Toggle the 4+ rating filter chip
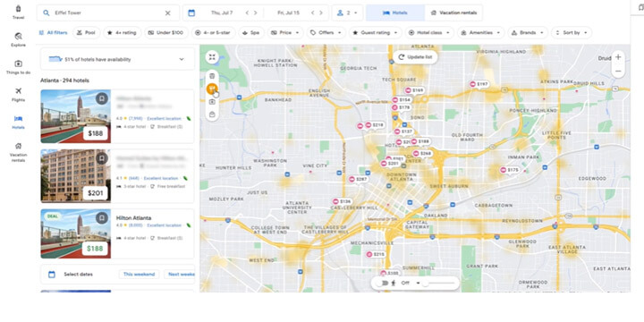 tap(122, 32)
